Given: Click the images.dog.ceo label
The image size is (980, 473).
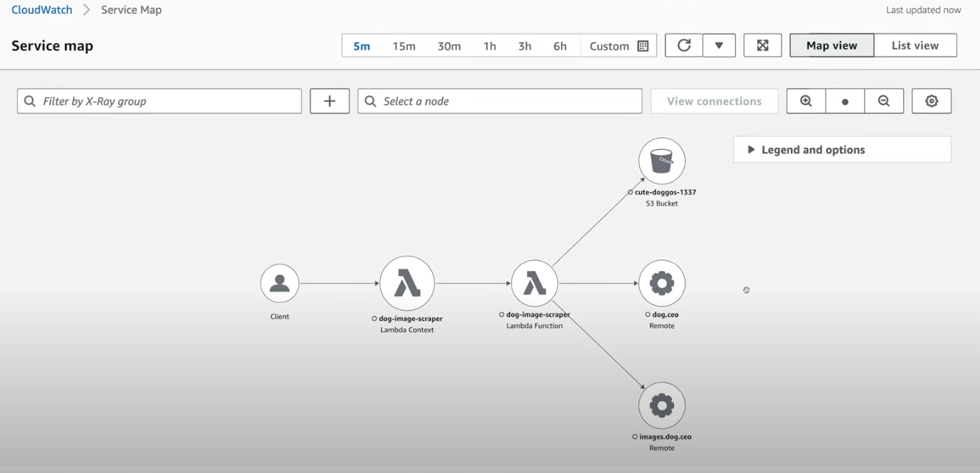Looking at the screenshot, I should 666,437.
